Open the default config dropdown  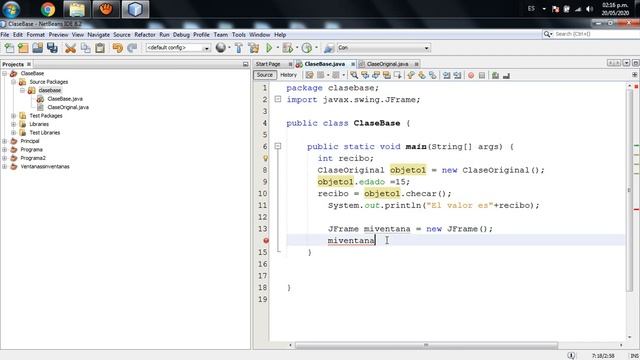click(206, 48)
